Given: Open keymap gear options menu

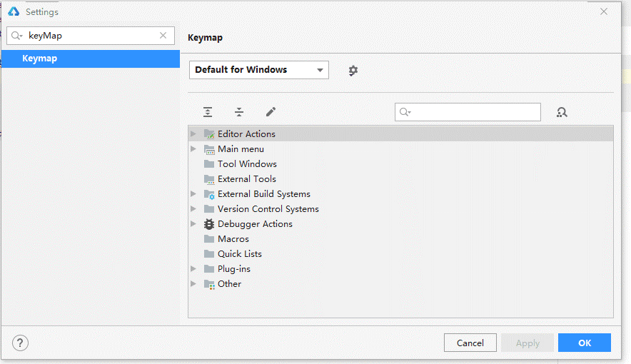Looking at the screenshot, I should pyautogui.click(x=353, y=71).
